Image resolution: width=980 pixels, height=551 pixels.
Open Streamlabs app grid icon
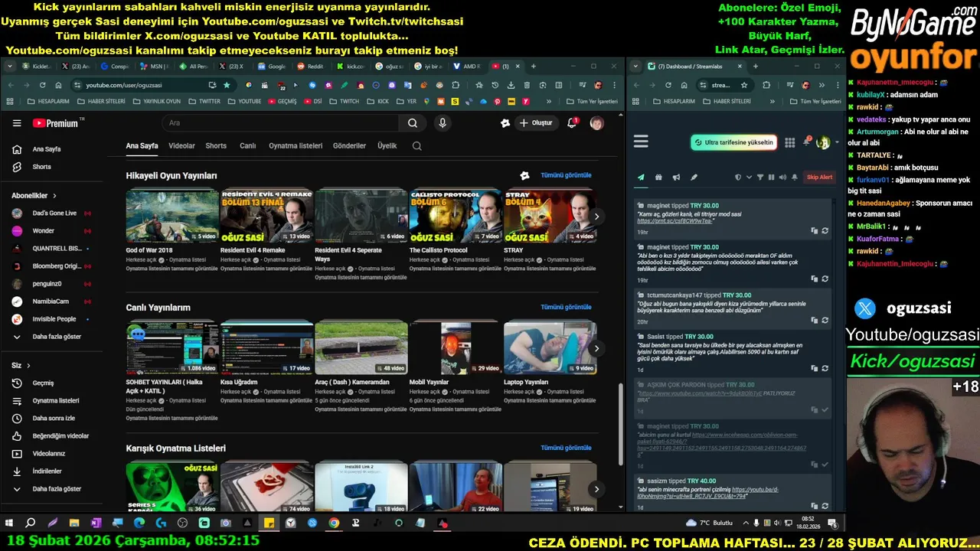pyautogui.click(x=789, y=142)
